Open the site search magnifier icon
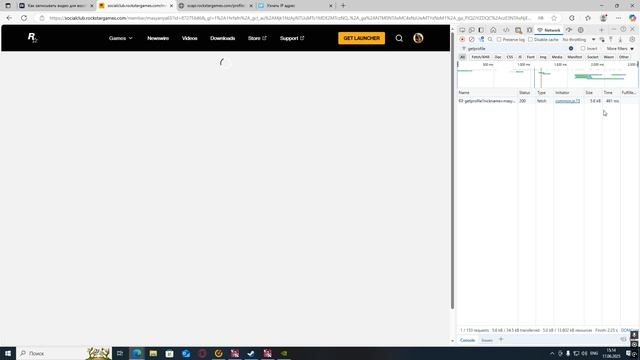 (399, 38)
